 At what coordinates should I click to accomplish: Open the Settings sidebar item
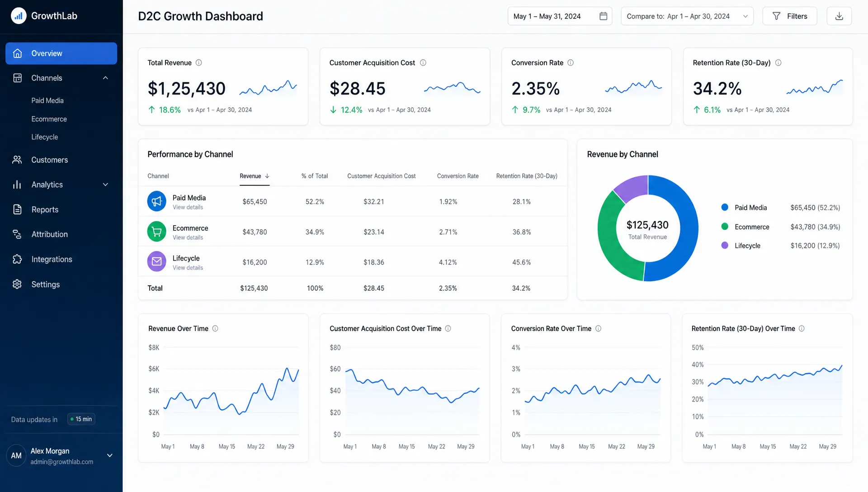(61, 284)
